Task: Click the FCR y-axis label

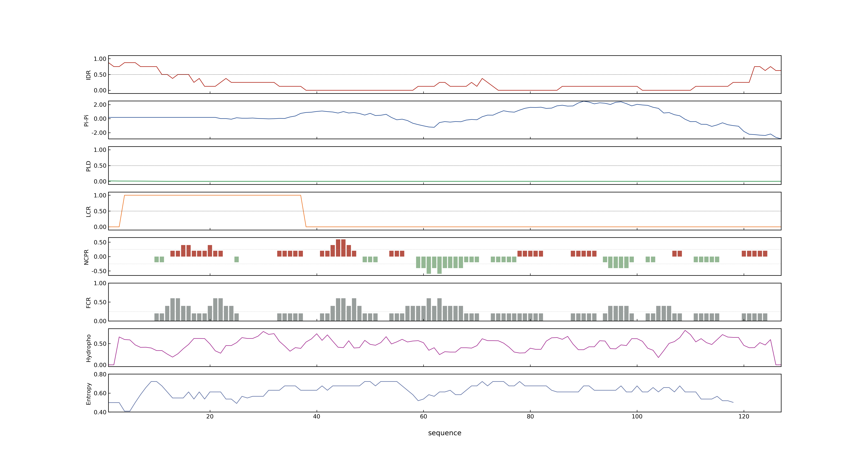Action: [x=88, y=303]
